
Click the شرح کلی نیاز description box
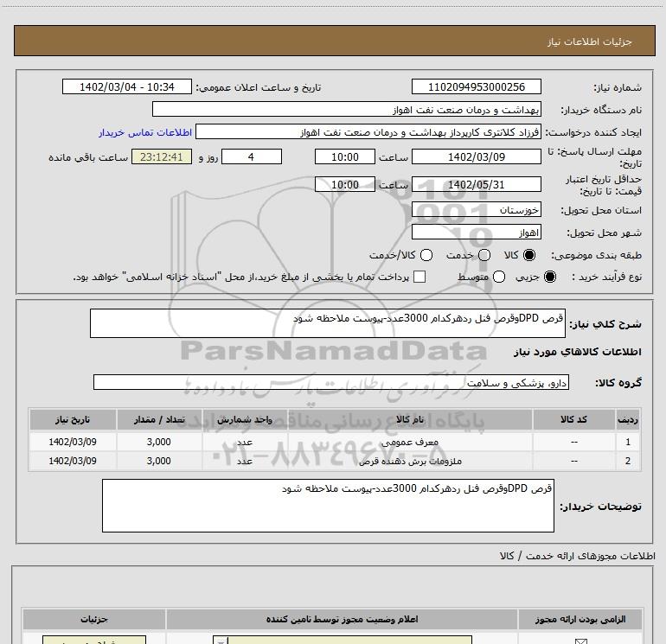click(328, 323)
